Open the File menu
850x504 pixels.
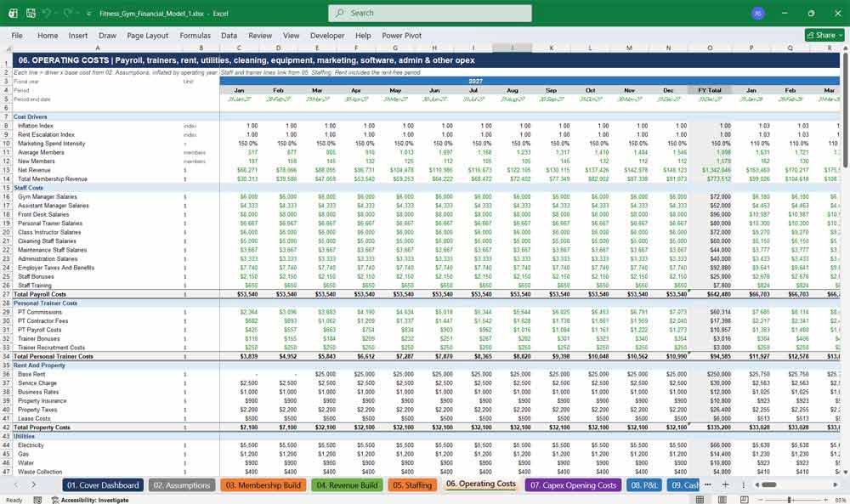tap(17, 35)
